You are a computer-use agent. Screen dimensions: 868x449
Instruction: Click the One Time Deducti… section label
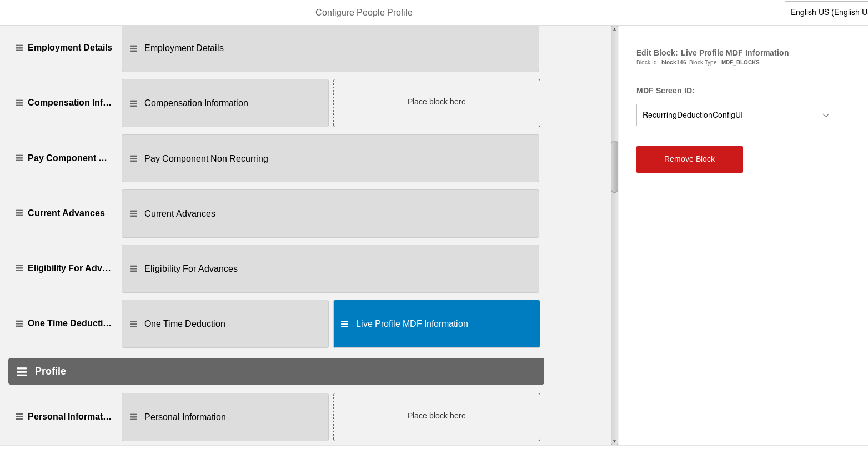click(x=69, y=323)
